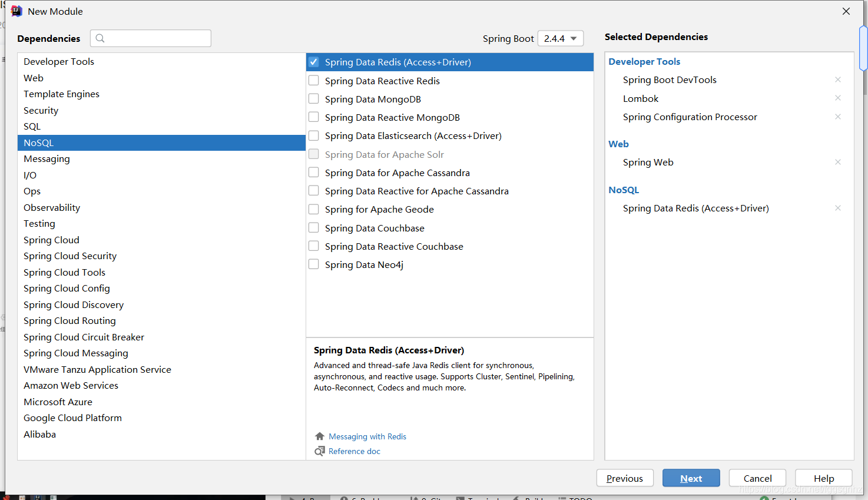Enable Spring Data Neo4j dependency

tap(314, 264)
